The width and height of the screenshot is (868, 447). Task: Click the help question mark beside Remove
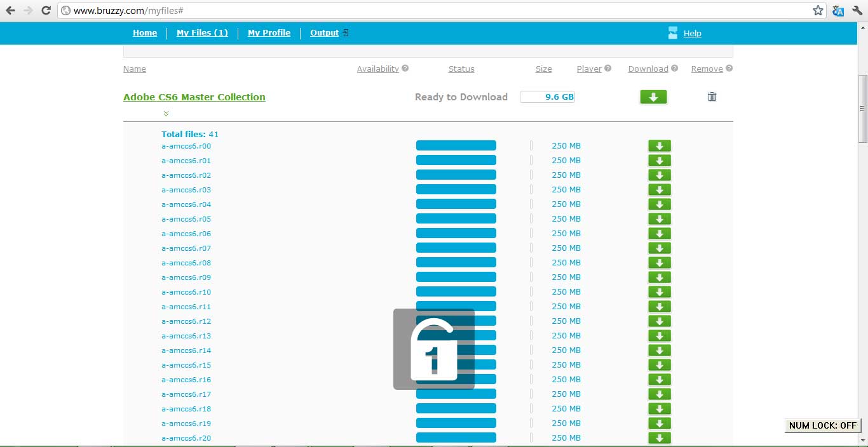tap(729, 69)
